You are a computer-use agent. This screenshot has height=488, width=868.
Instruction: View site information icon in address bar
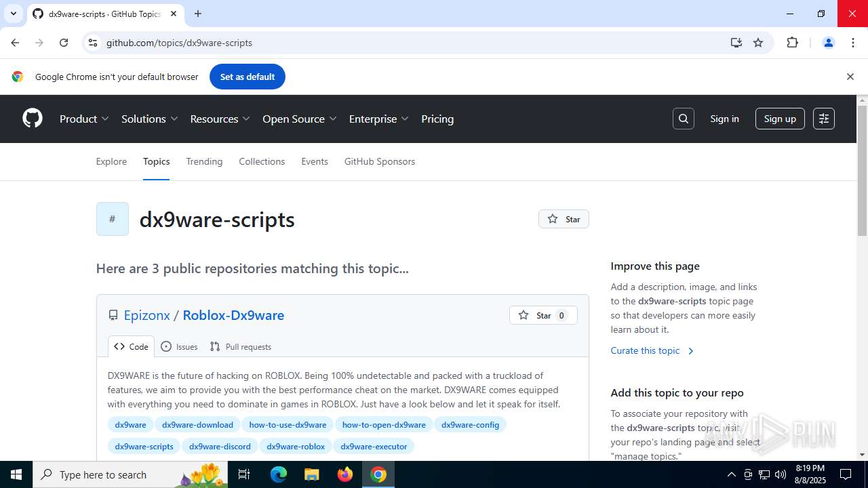coord(93,43)
